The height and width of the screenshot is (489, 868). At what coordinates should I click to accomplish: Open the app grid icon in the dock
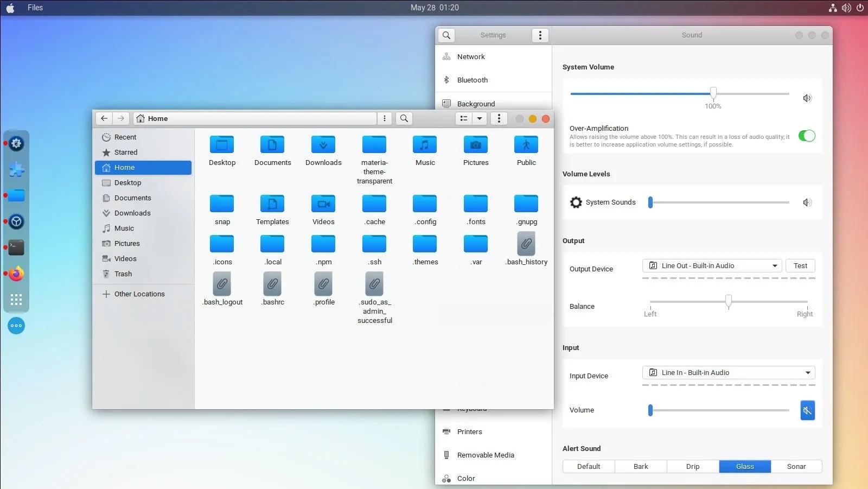tap(16, 299)
